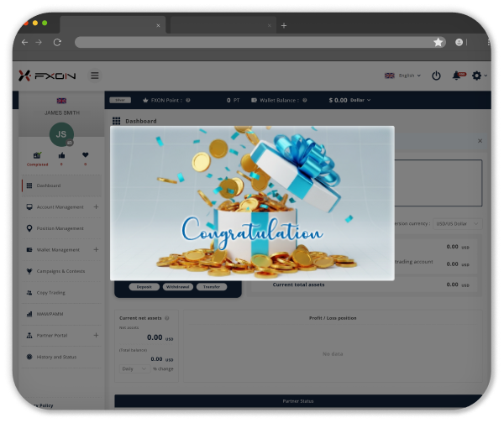Expand Account Management in the sidebar
This screenshot has height=423, width=504.
(96, 206)
